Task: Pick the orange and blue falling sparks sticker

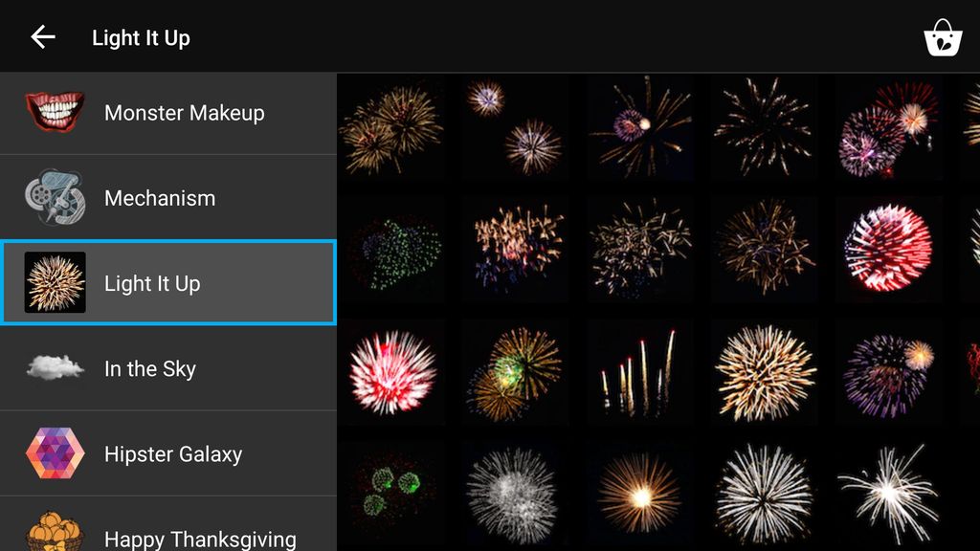Action: (516, 250)
